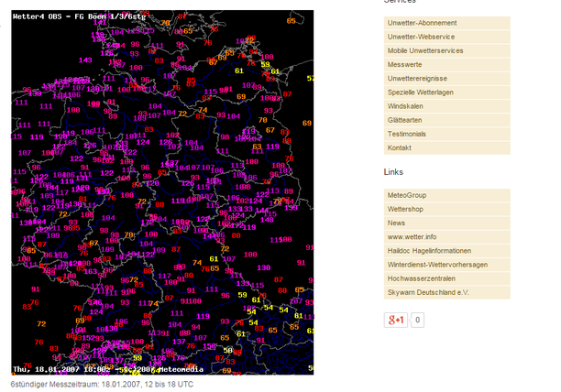
Task: View the Testimonials page
Action: 407,134
